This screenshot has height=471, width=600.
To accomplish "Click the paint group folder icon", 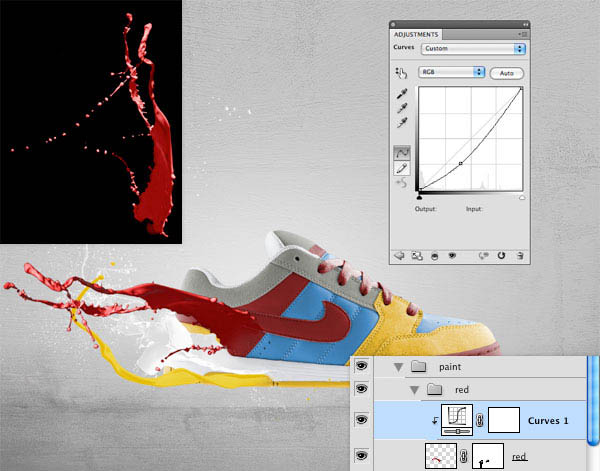I will point(419,366).
